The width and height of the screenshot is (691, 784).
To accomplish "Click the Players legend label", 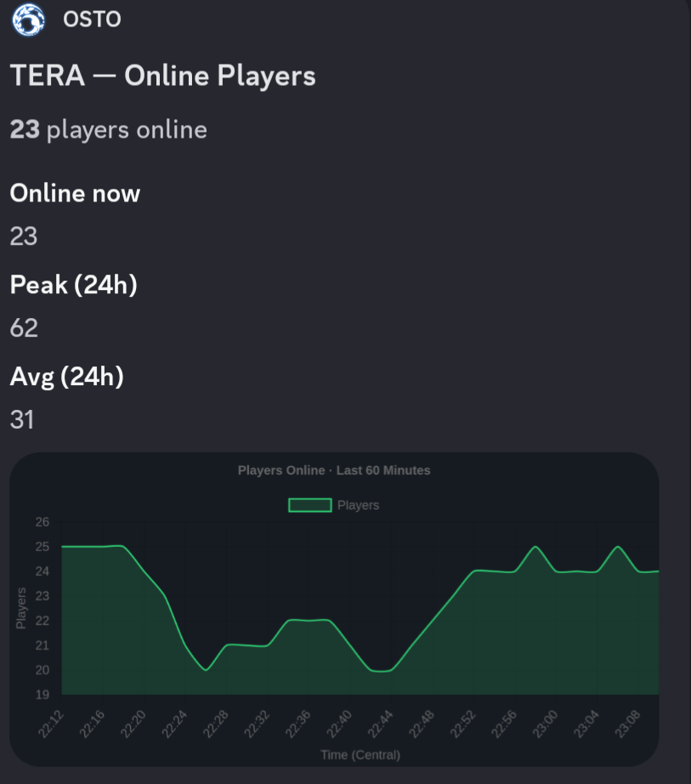I will click(x=358, y=505).
